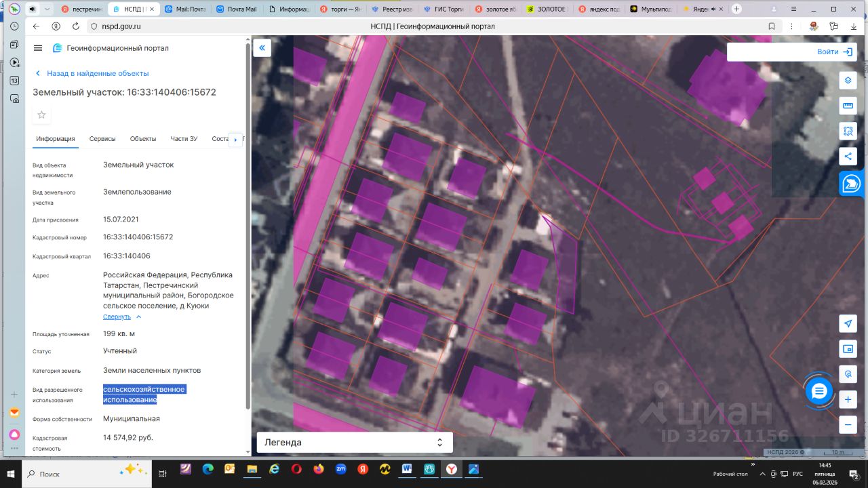Screen dimensions: 868x488
Task: Click the map orientation reset icon
Action: 848,374
